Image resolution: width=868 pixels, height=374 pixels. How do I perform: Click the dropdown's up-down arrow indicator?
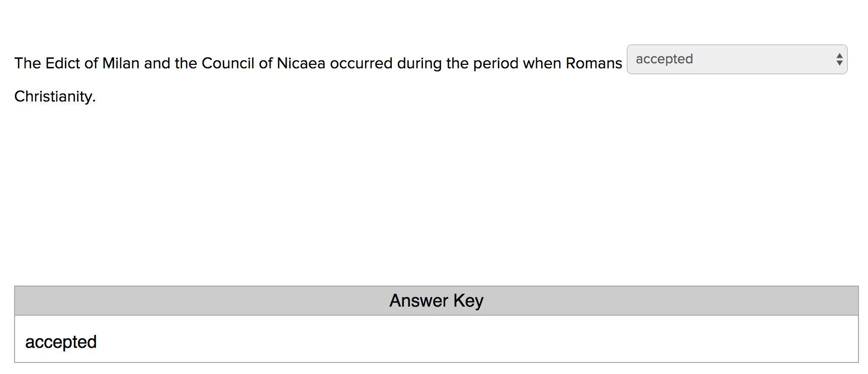[x=839, y=59]
